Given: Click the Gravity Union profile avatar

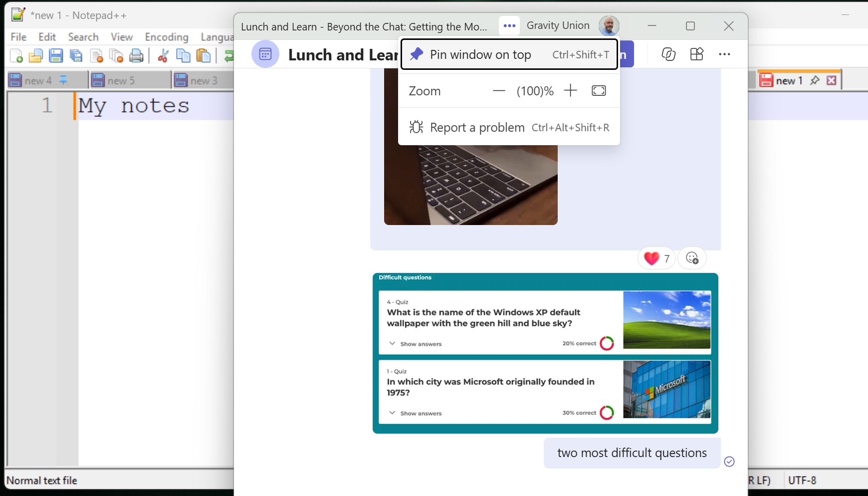Looking at the screenshot, I should 609,26.
